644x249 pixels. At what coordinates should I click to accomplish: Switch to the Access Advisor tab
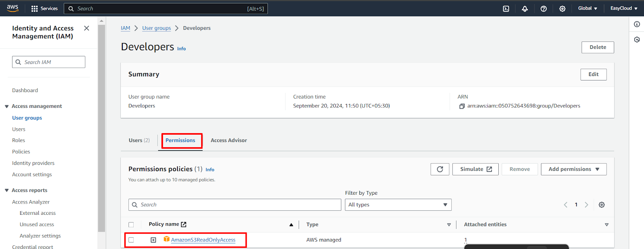pos(229,140)
